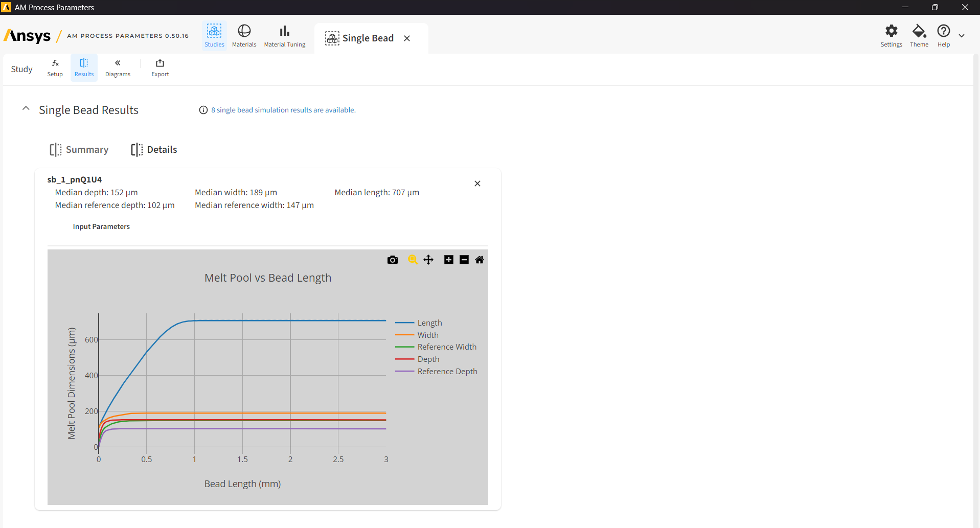Download plot as image via camera icon
The image size is (980, 528).
pos(393,260)
